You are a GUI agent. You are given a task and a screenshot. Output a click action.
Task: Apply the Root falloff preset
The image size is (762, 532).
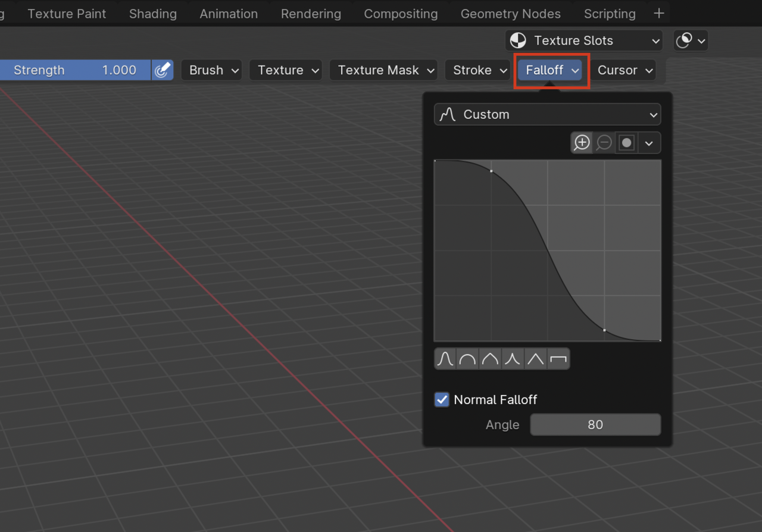[490, 359]
